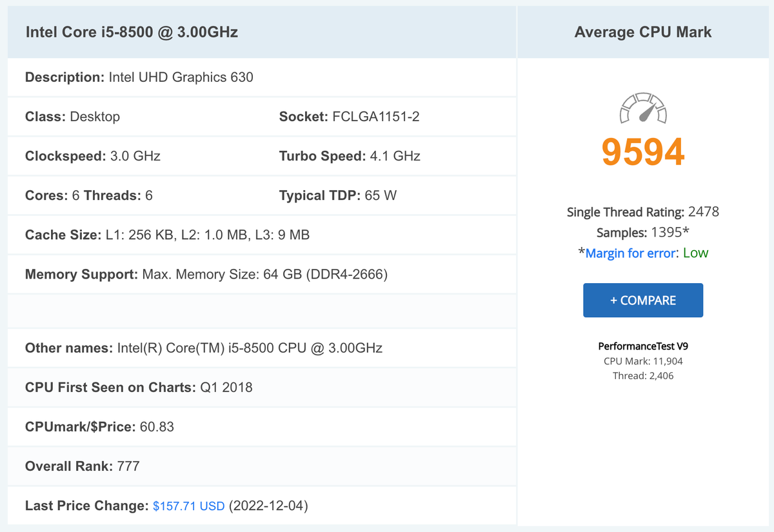
Task: Select the Description Intel UHD Graphics 630 row
Action: click(139, 77)
